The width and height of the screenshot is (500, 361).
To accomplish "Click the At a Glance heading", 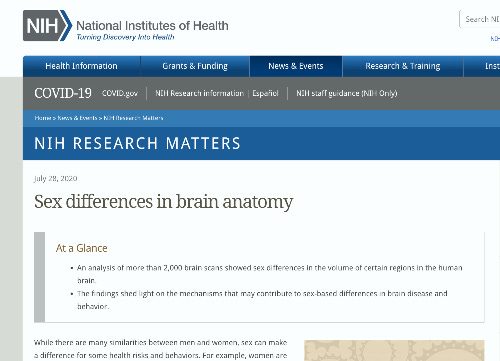I will click(82, 248).
